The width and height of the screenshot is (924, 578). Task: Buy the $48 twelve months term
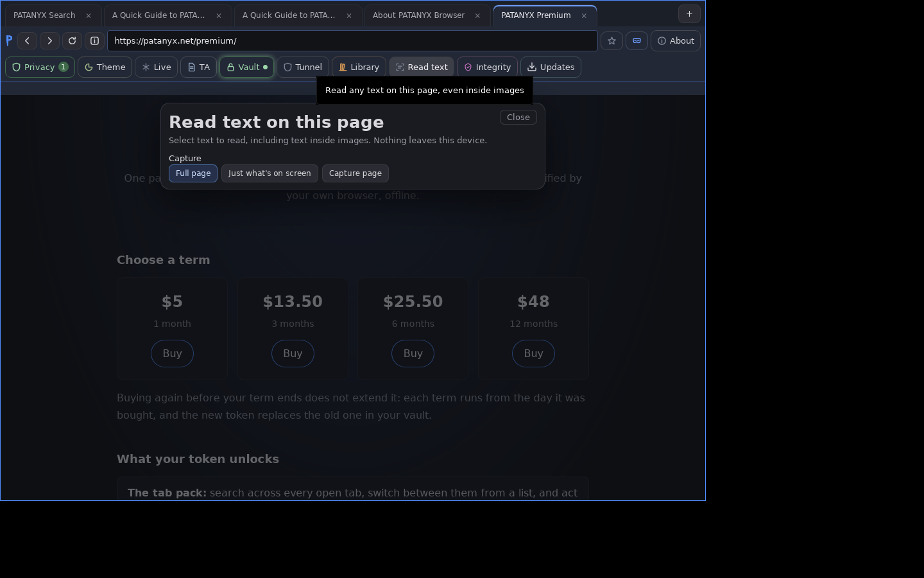(x=533, y=353)
